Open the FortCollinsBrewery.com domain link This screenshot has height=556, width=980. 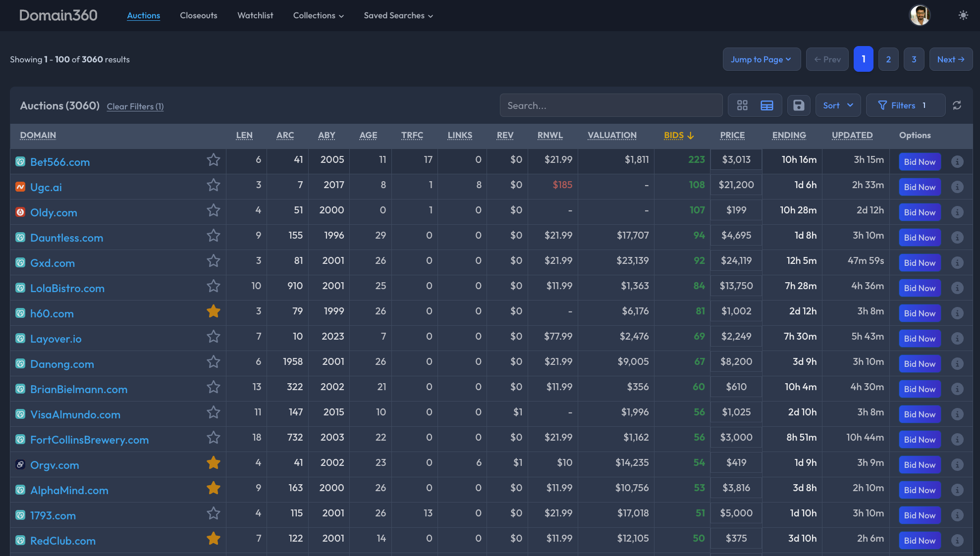(x=90, y=440)
